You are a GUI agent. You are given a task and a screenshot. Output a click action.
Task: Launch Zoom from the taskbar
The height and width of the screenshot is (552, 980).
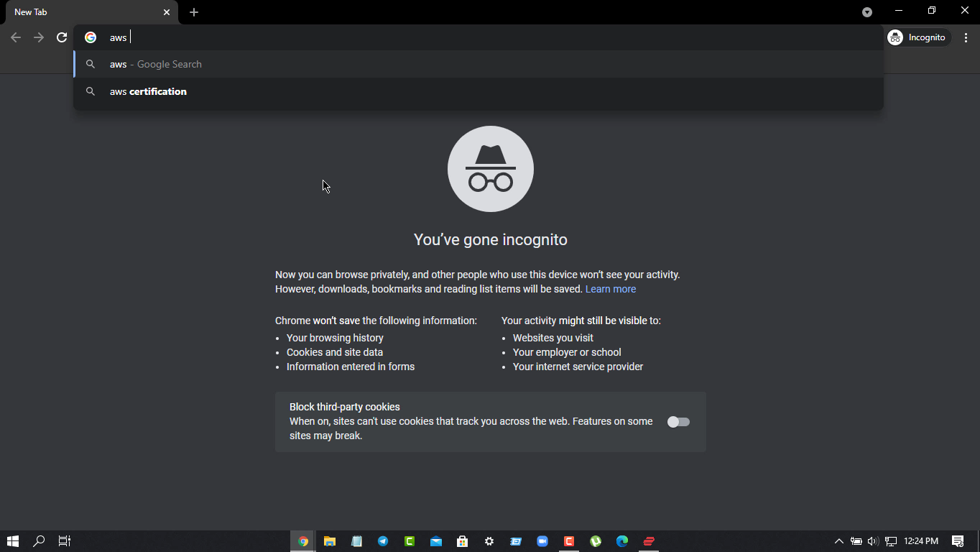pyautogui.click(x=542, y=541)
